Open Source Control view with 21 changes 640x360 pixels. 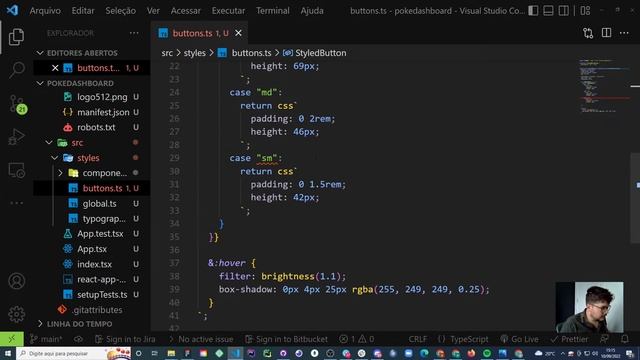pyautogui.click(x=17, y=104)
